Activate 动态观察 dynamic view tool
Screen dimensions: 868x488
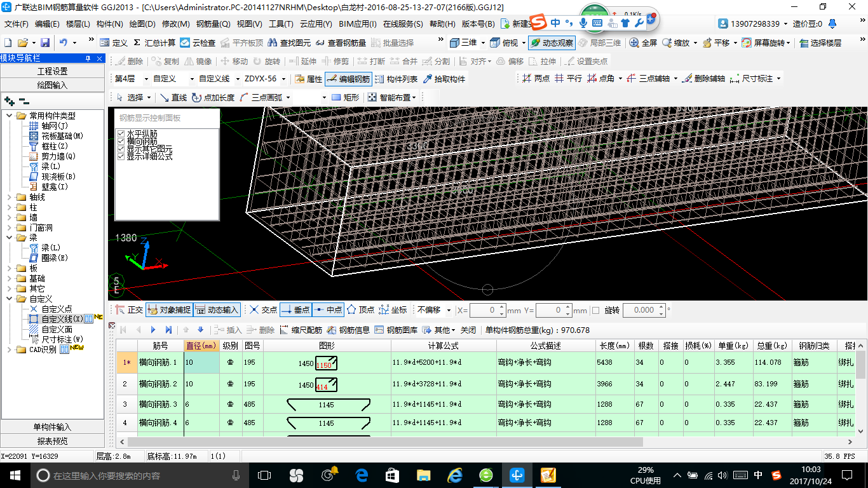tap(552, 43)
